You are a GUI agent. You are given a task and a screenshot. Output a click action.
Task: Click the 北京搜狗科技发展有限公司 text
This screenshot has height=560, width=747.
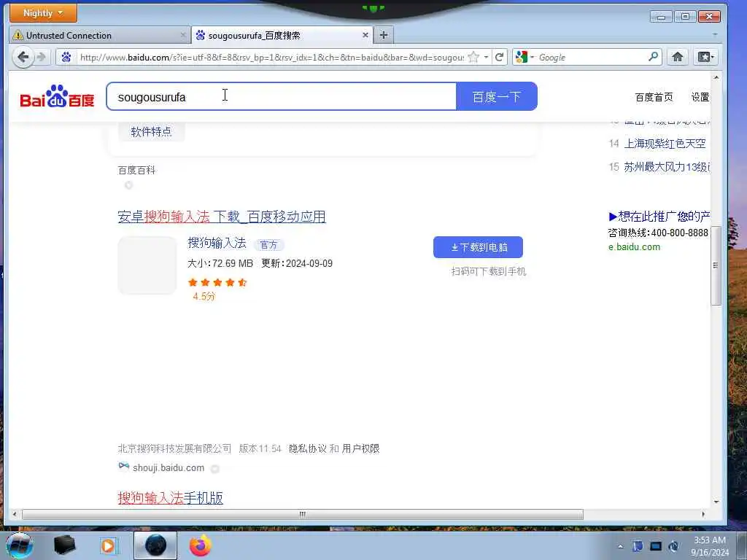(x=174, y=448)
